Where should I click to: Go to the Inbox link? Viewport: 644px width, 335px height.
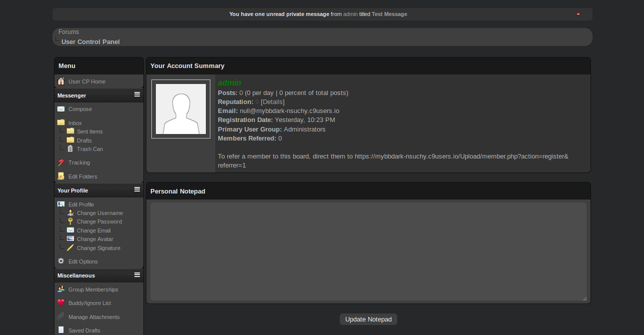75,123
